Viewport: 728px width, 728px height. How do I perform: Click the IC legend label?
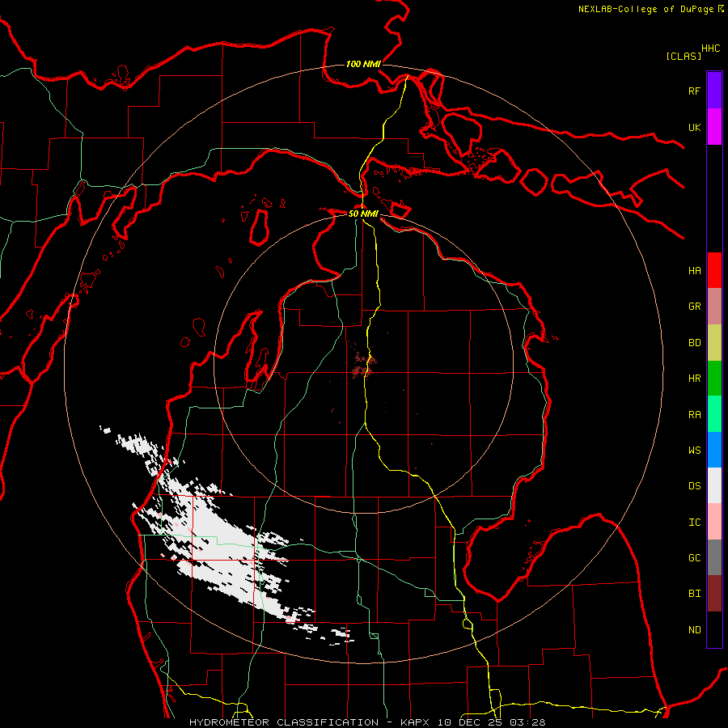point(694,523)
